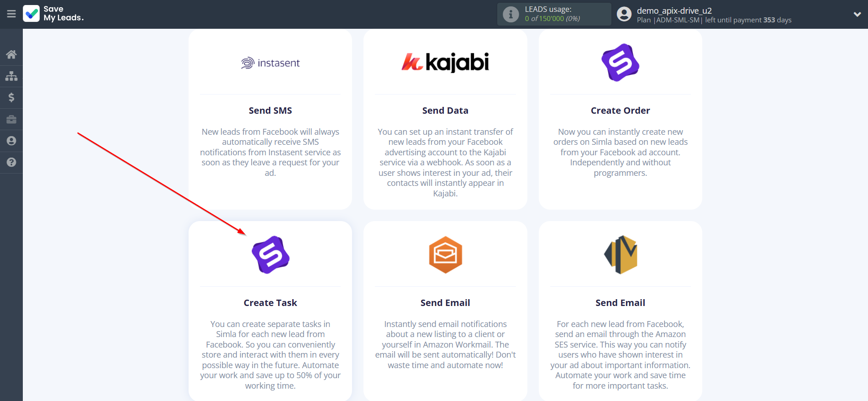The image size is (868, 401).
Task: Open the Send Data Kajabi title
Action: [445, 111]
